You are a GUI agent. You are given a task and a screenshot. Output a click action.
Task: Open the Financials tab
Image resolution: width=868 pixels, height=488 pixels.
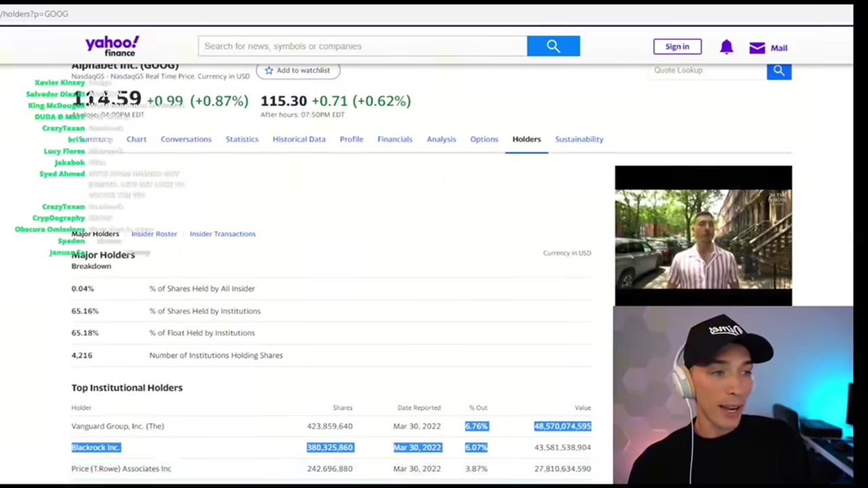click(x=395, y=139)
